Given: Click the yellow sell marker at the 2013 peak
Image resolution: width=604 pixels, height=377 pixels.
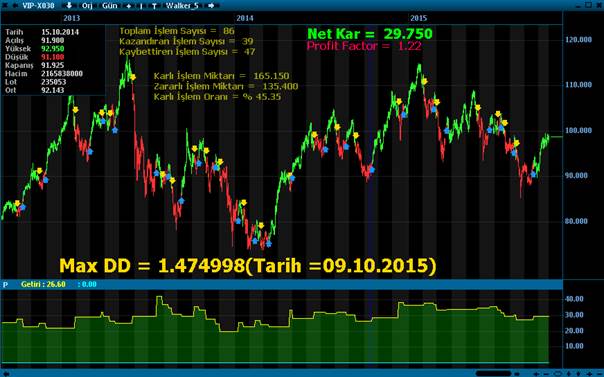Looking at the screenshot, I should (133, 77).
